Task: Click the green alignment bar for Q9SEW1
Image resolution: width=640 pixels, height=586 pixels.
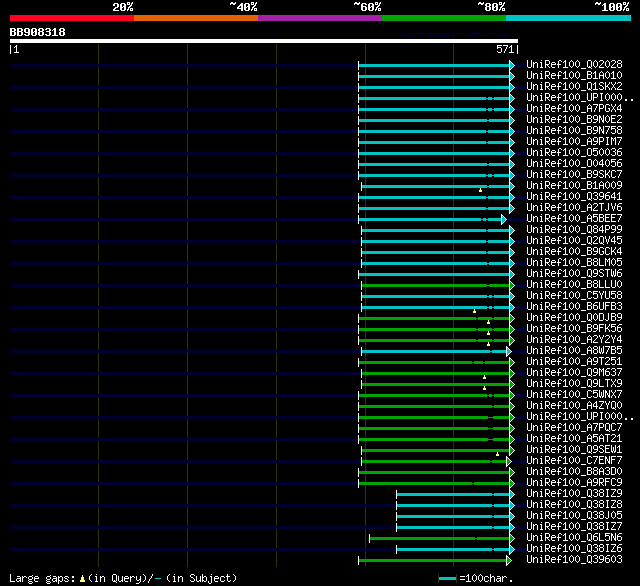Action: [x=435, y=451]
